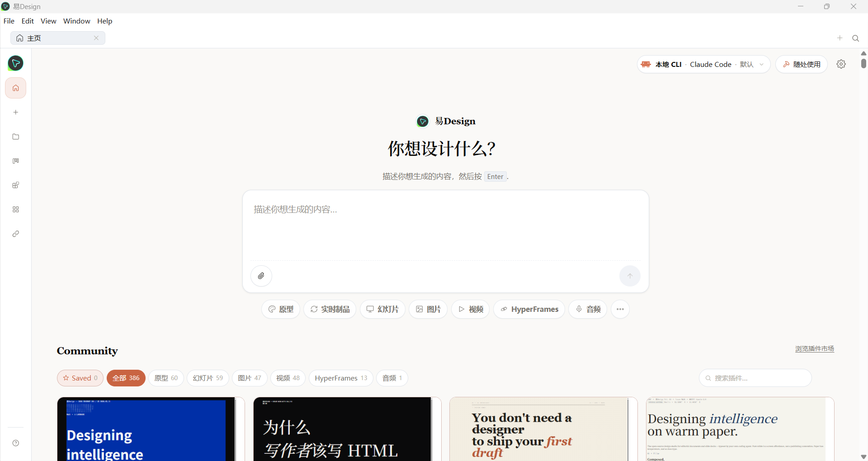This screenshot has width=868, height=461.
Task: Click the 你想设计什么? heading
Action: 442,149
